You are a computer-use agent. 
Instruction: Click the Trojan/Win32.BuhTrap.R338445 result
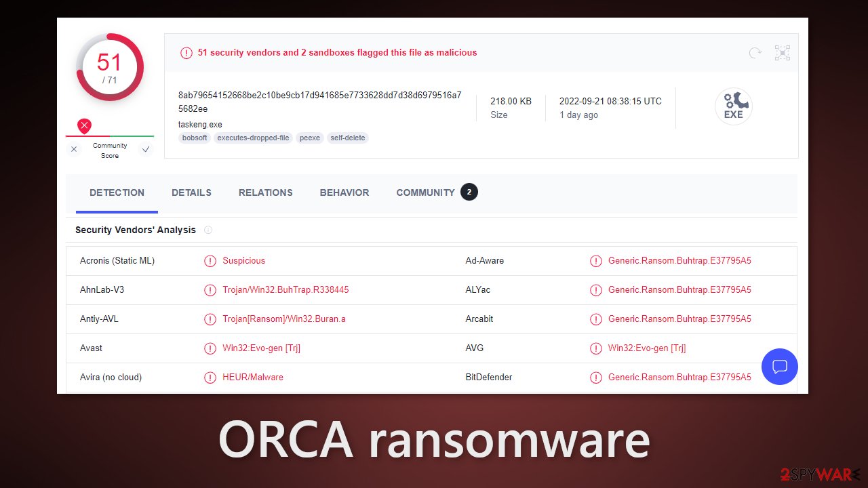coord(285,289)
